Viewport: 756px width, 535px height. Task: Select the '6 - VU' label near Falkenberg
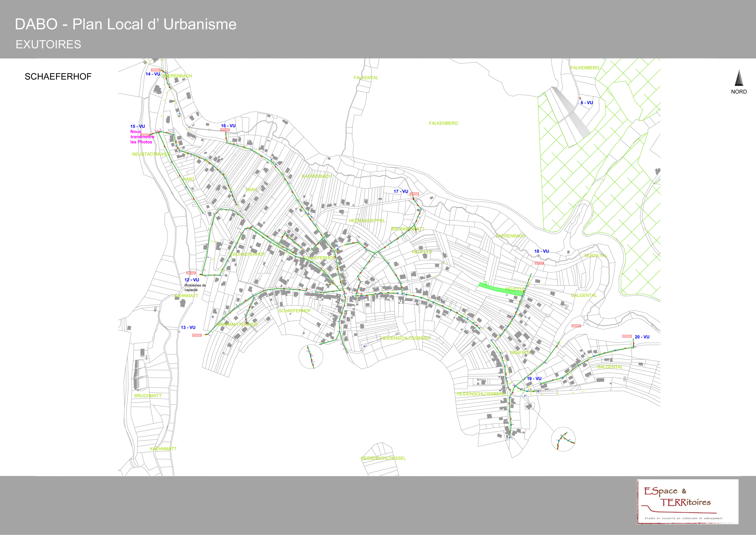(586, 103)
